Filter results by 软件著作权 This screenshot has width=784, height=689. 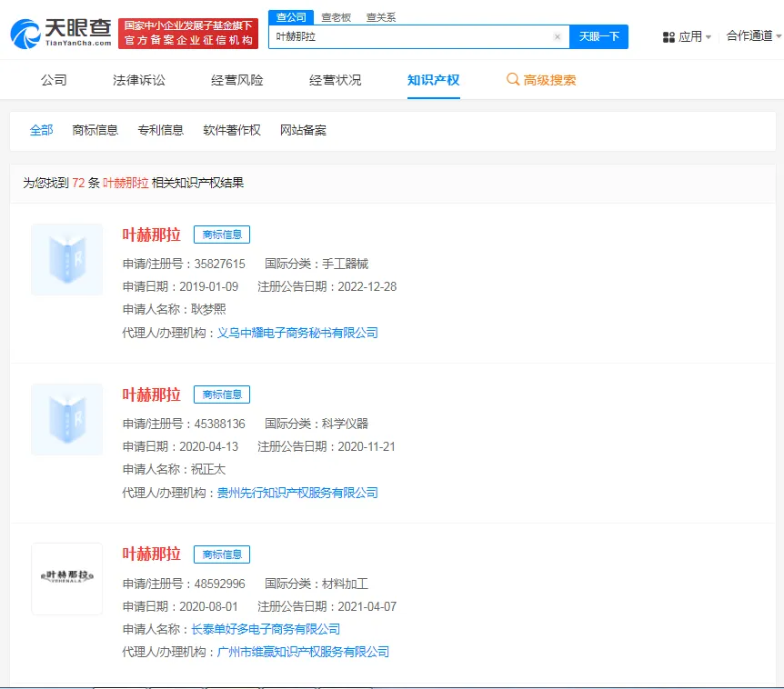pos(232,130)
